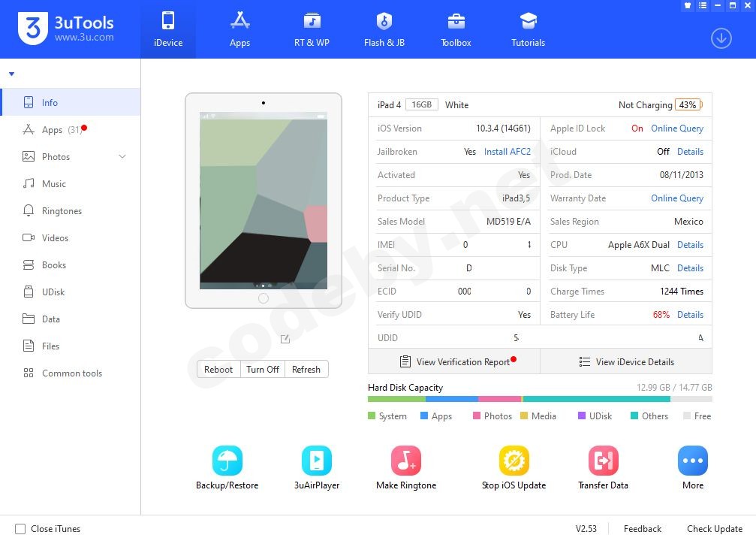Open Battery Life Details link
Screen dimensions: 756x541
690,315
